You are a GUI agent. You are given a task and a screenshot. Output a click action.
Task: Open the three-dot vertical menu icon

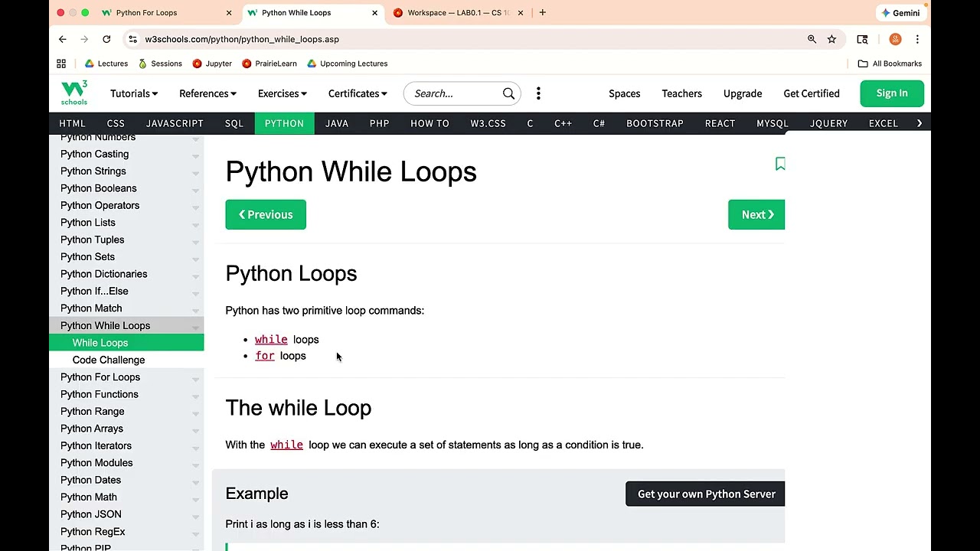point(538,93)
